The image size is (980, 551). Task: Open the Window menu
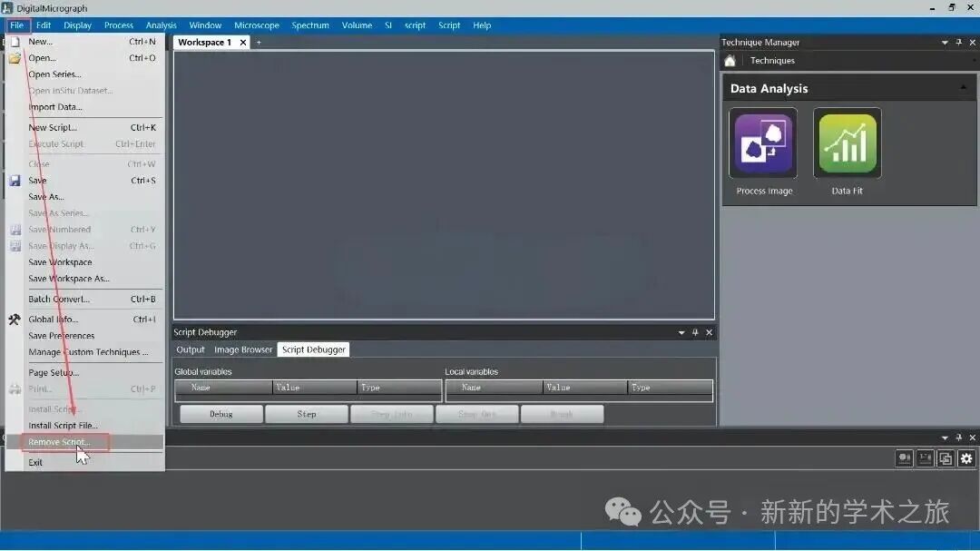point(205,25)
